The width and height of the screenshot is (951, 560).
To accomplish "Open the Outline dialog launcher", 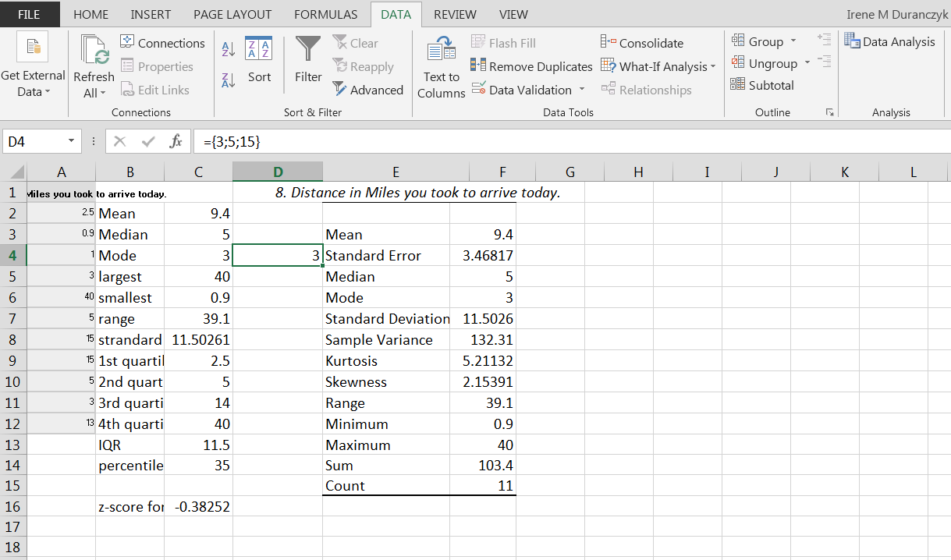I will coord(829,113).
